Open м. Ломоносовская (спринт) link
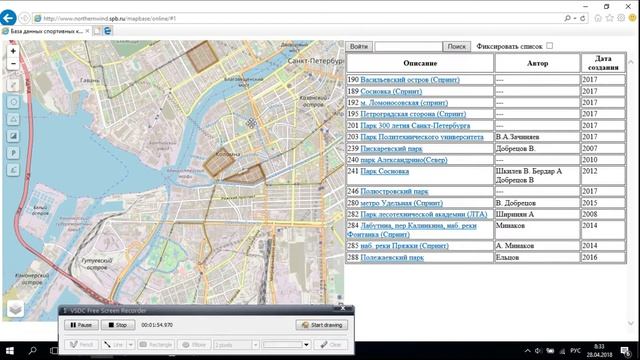The width and height of the screenshot is (640, 360). pos(404,102)
